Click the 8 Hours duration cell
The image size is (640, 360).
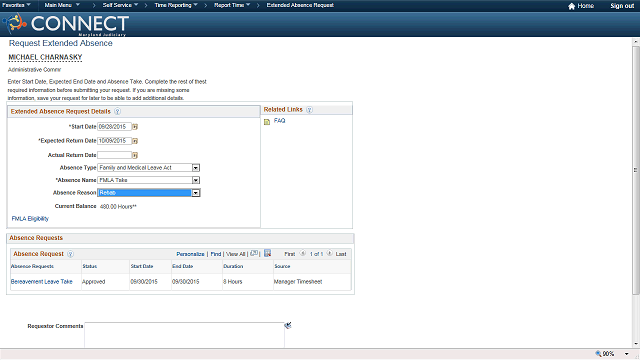click(x=233, y=282)
